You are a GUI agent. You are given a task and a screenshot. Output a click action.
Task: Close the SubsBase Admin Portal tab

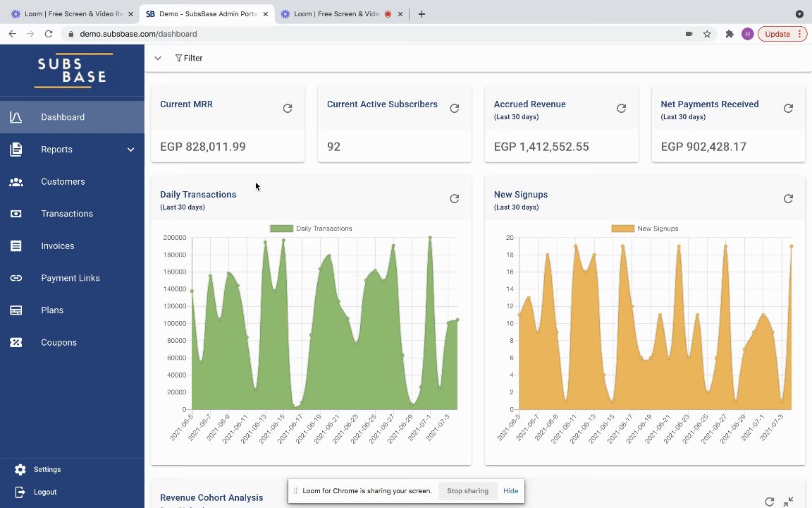point(266,15)
